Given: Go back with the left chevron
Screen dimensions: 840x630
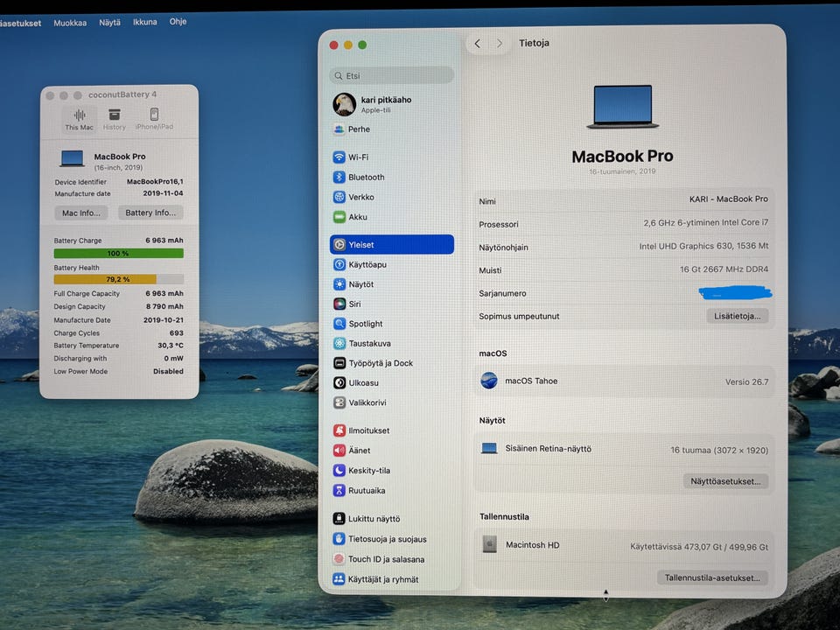Looking at the screenshot, I should tap(478, 44).
